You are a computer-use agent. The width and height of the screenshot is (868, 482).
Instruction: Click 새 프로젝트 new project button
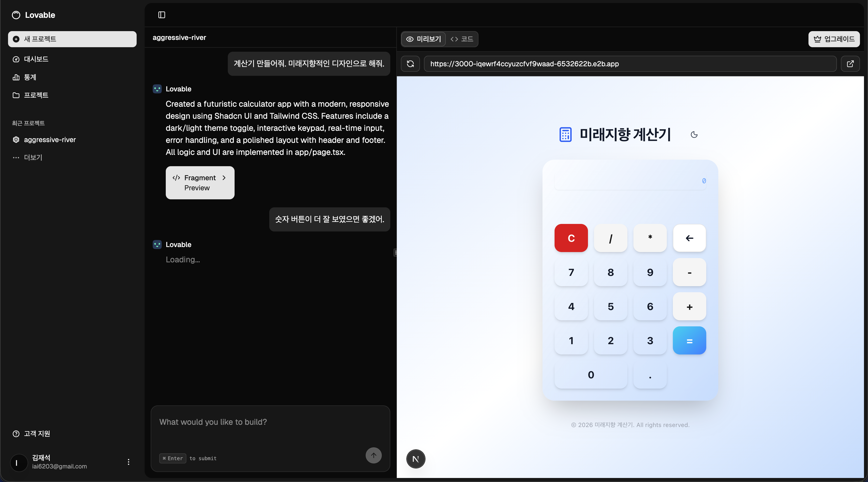click(72, 39)
